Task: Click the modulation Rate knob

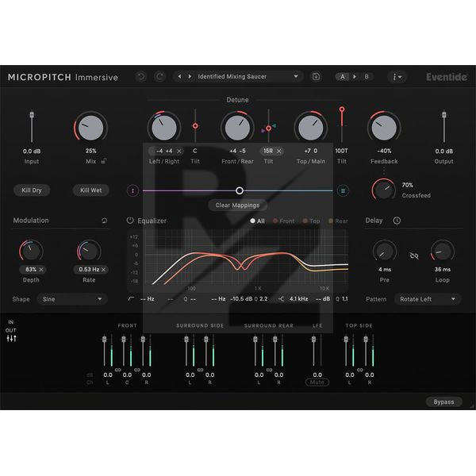Action: (x=89, y=251)
